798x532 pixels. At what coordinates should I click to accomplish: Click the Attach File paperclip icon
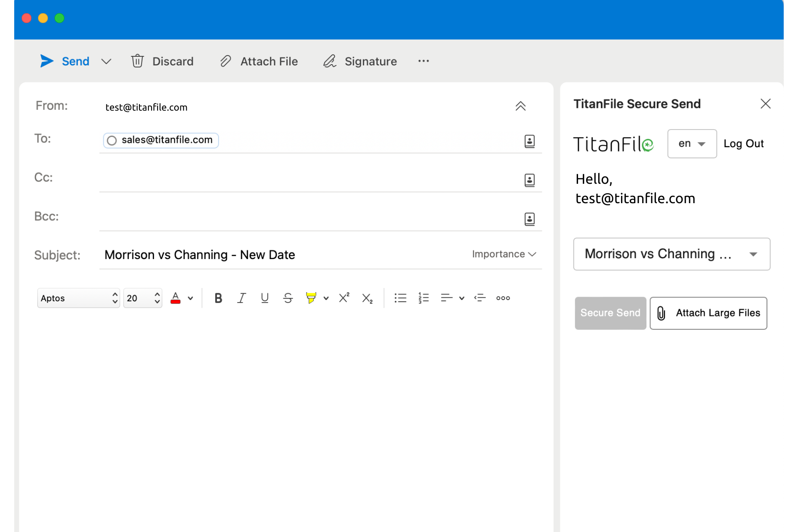226,61
